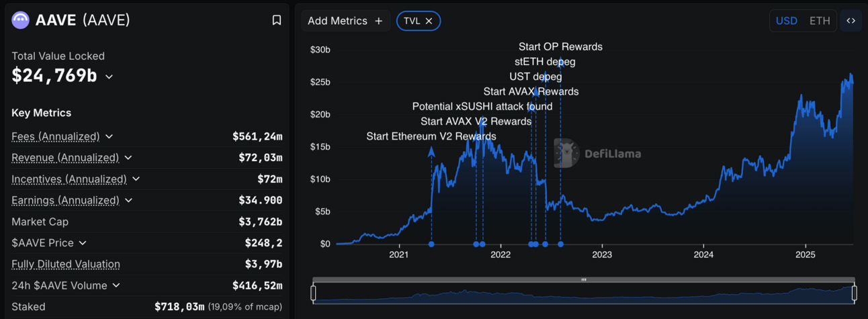Image resolution: width=868 pixels, height=319 pixels.
Task: Click the 2021 x-axis label
Action: (399, 255)
